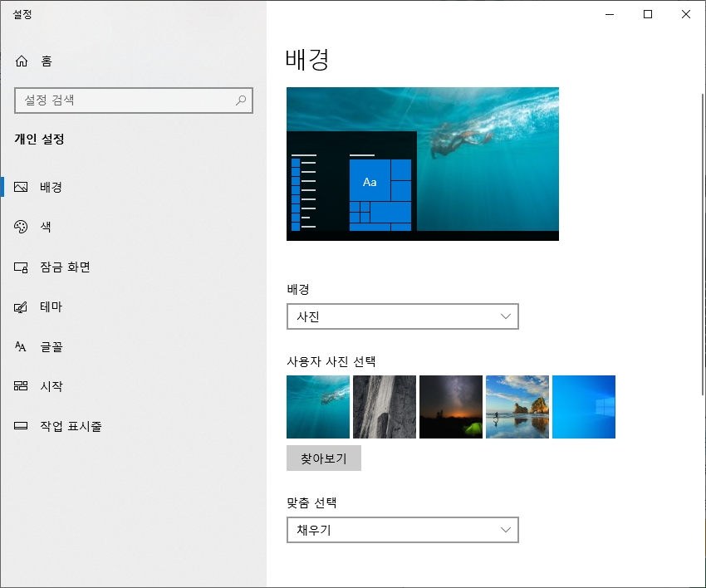Select the underwater swimmer photo thumbnail
Image resolution: width=706 pixels, height=588 pixels.
coord(317,406)
